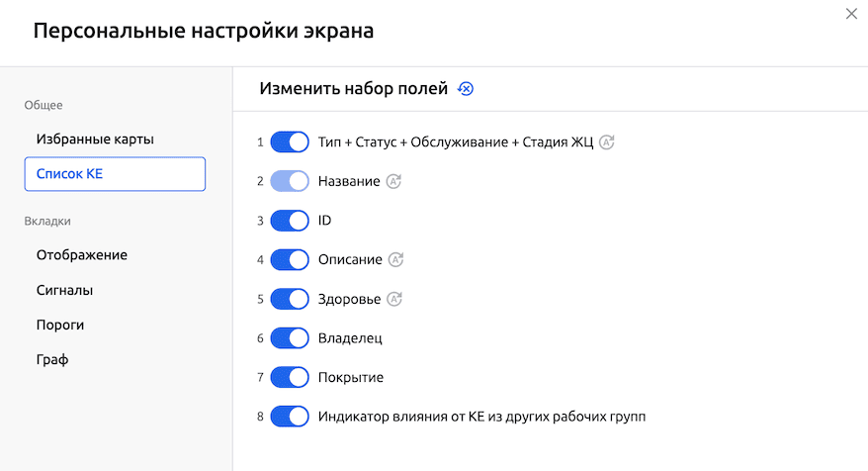Click the reset icon next to Изменить набор полей
The width and height of the screenshot is (868, 471).
pos(467,89)
